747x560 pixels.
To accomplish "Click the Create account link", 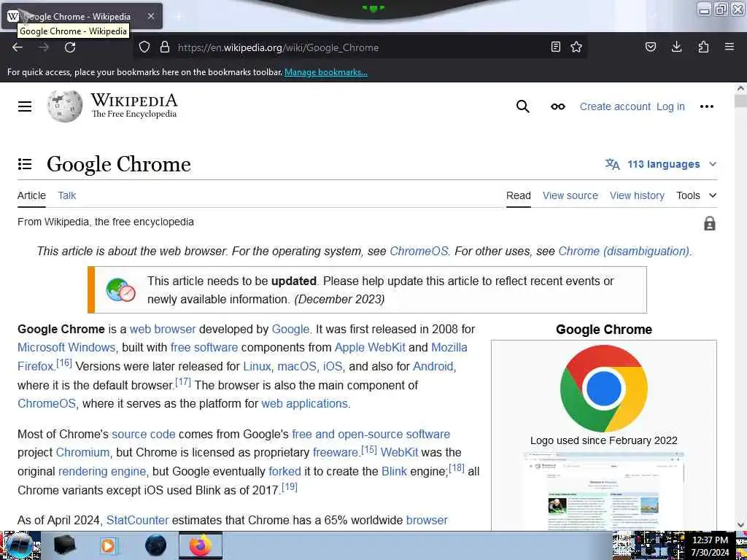I will point(615,106).
